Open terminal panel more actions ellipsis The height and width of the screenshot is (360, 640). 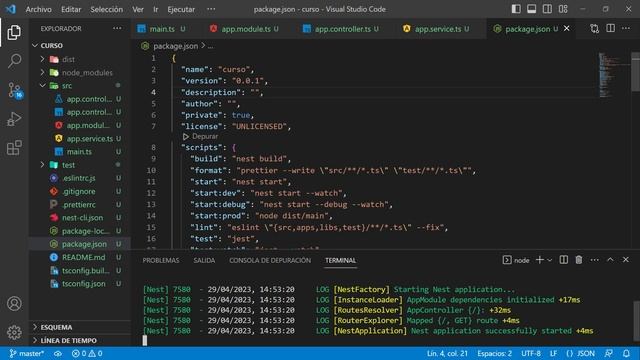click(594, 260)
